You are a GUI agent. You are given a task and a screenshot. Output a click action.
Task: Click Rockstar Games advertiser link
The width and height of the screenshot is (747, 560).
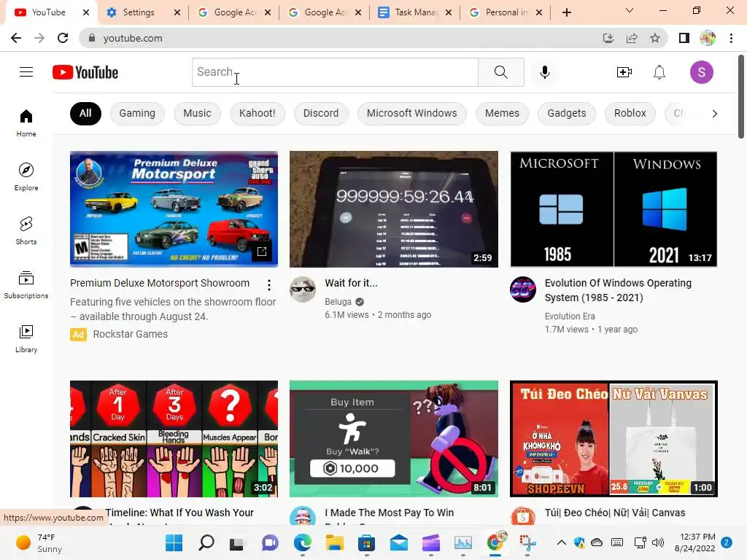(131, 334)
